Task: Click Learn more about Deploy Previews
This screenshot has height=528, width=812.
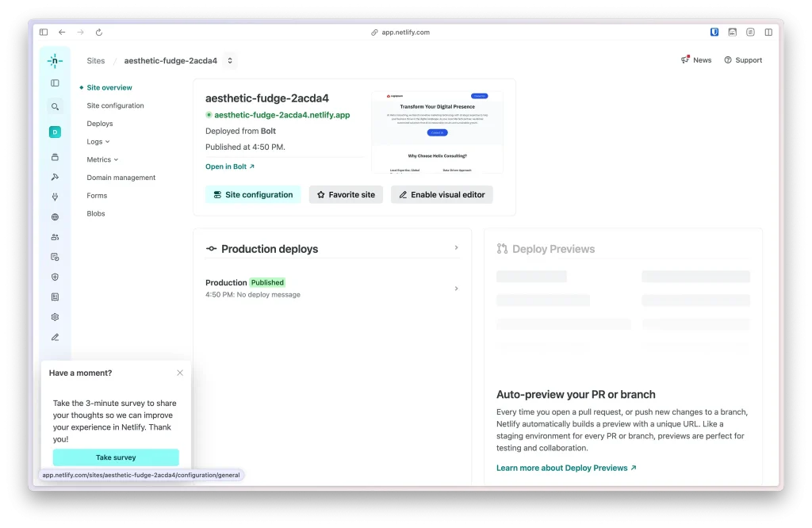Action: [x=566, y=468]
